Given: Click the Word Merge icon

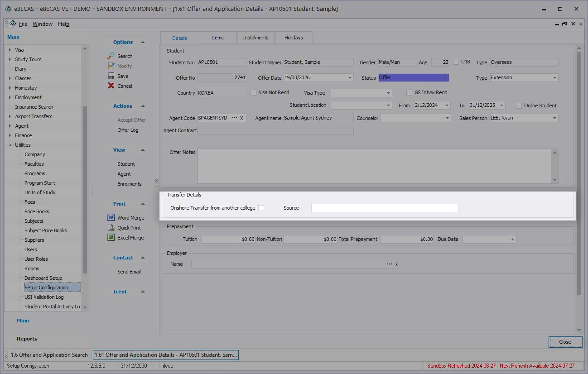Looking at the screenshot, I should coord(111,218).
